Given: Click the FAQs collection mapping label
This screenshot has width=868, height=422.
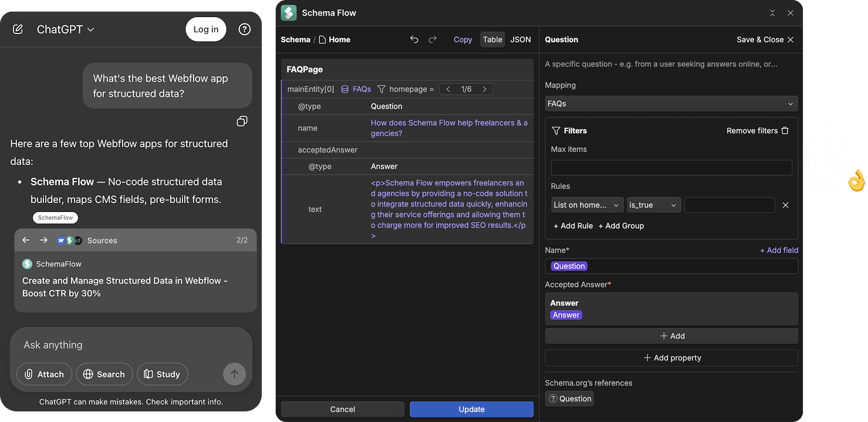Looking at the screenshot, I should point(356,89).
